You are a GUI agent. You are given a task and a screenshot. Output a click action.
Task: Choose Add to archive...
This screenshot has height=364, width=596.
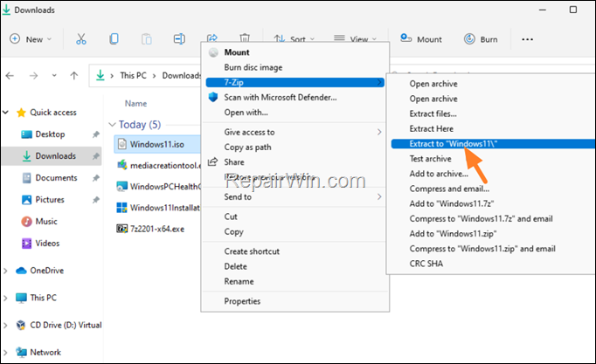click(x=493, y=174)
